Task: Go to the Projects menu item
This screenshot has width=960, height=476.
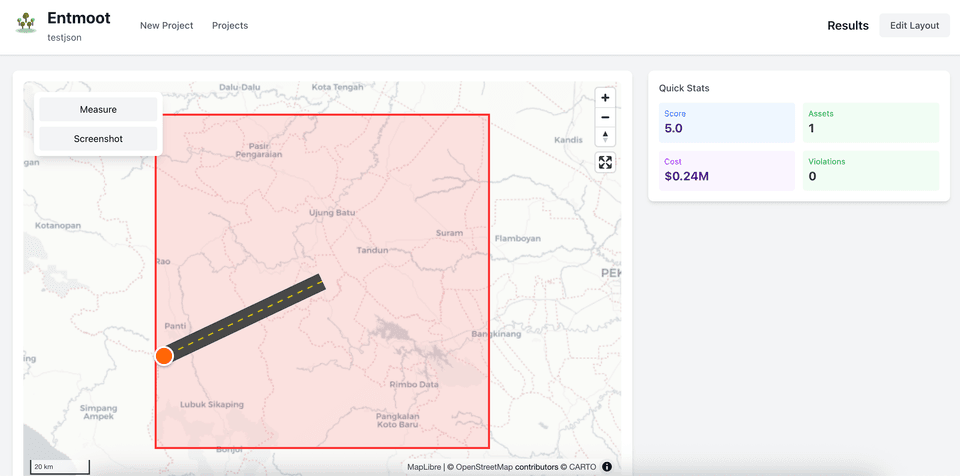Action: tap(230, 26)
